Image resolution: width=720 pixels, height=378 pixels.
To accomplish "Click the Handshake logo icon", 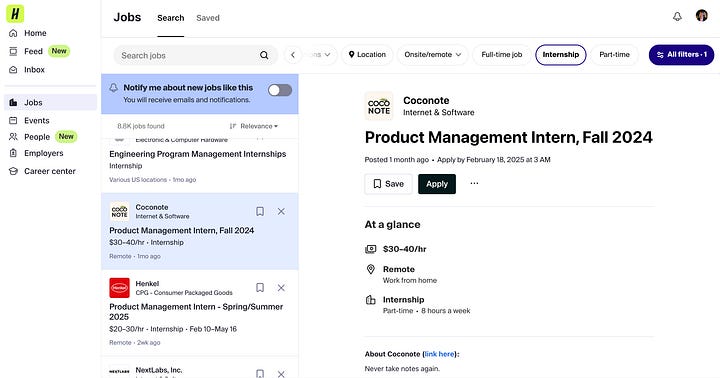I will pos(15,14).
